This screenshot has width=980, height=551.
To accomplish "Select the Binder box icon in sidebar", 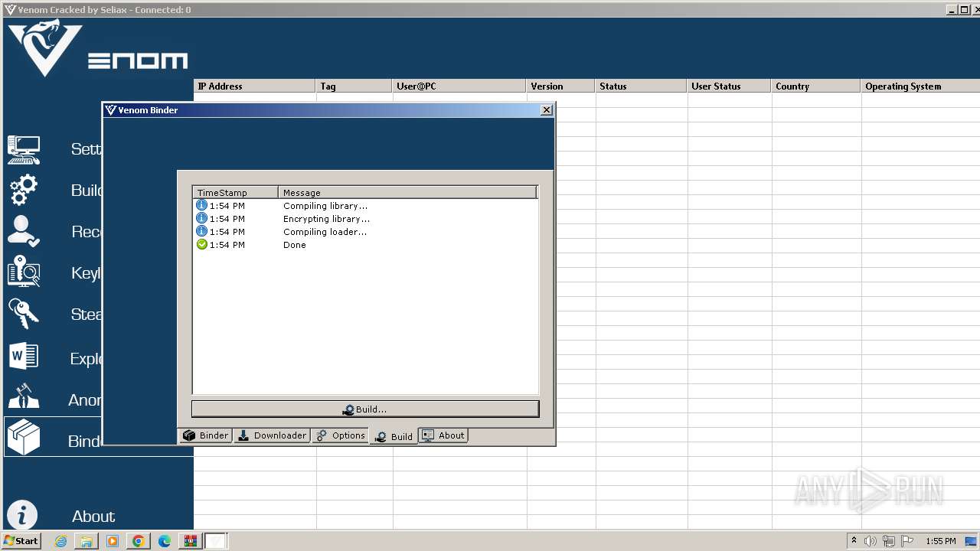I will (24, 439).
